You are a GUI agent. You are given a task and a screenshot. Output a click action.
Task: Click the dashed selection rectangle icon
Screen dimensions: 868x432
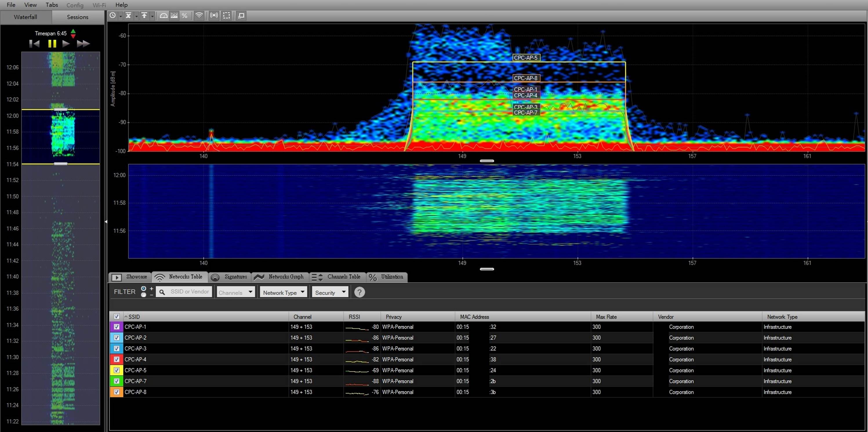pyautogui.click(x=227, y=15)
